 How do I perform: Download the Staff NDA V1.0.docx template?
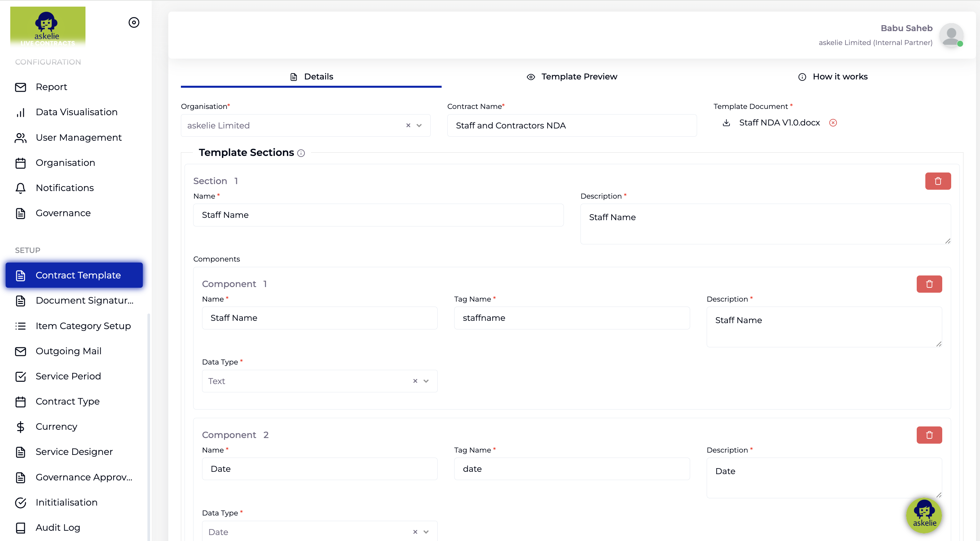(726, 123)
